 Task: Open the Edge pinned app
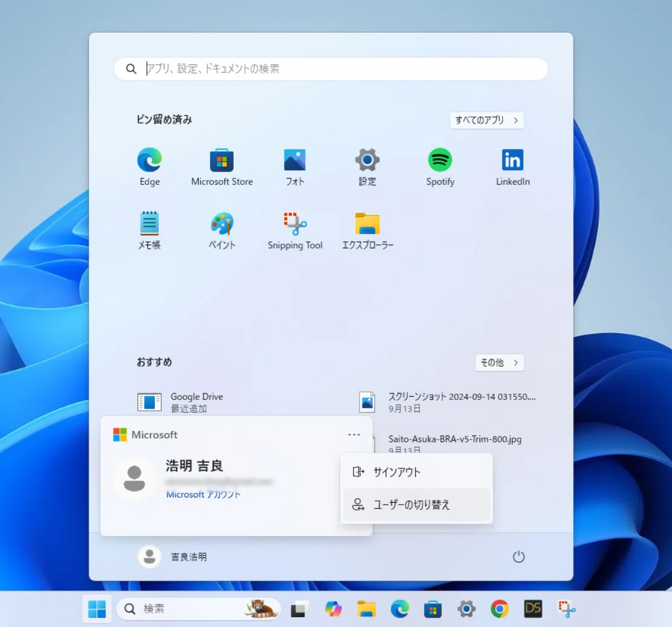149,167
